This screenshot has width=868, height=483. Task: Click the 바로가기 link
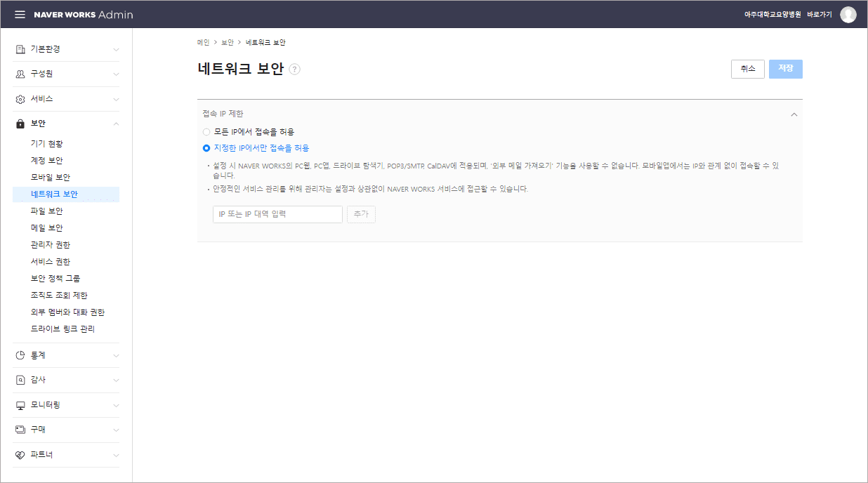coord(818,13)
